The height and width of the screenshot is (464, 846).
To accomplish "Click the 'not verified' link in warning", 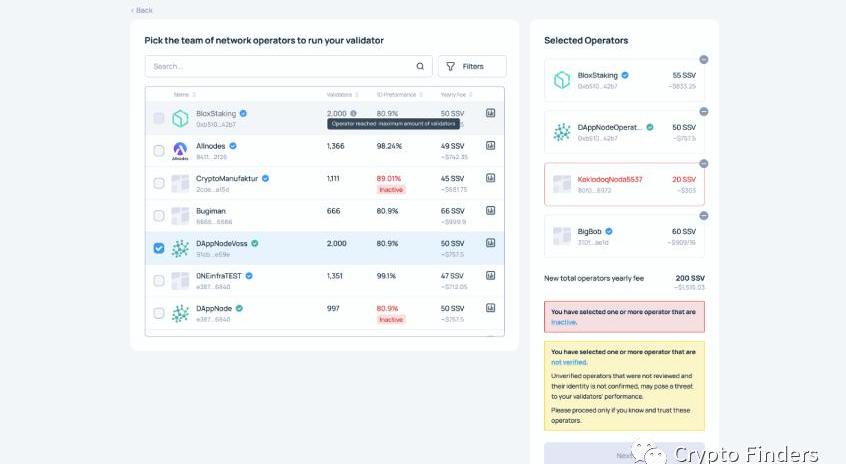I will (569, 362).
